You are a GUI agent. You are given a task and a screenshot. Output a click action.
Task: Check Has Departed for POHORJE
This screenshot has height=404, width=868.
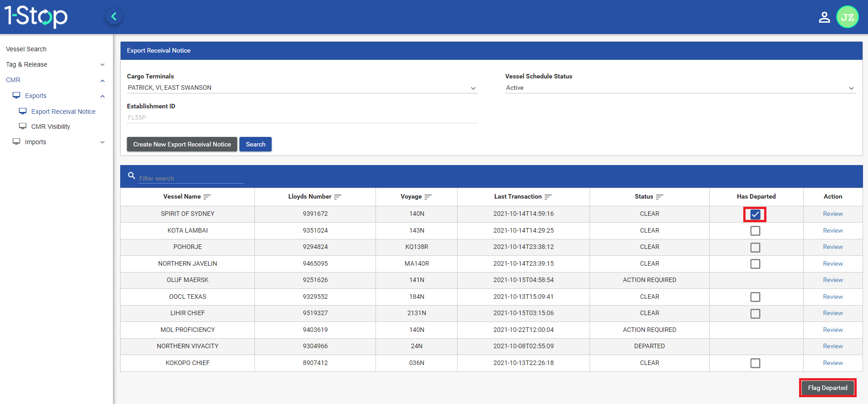pos(755,248)
